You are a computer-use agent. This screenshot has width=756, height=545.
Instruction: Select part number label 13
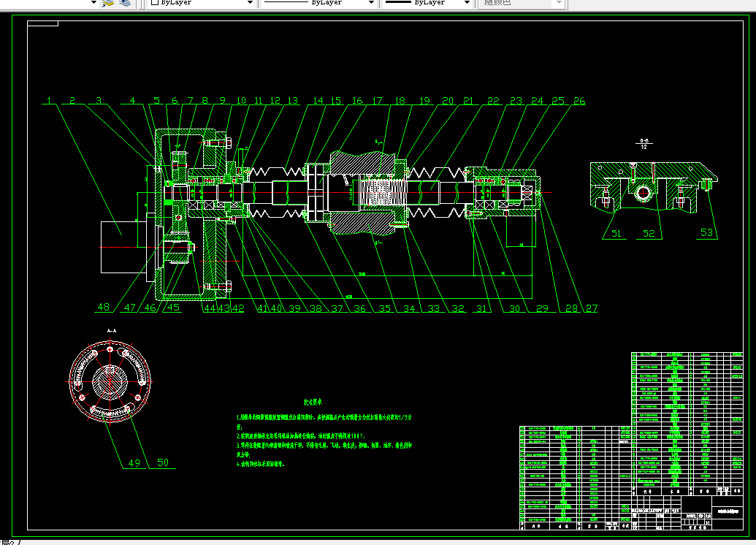click(x=293, y=100)
